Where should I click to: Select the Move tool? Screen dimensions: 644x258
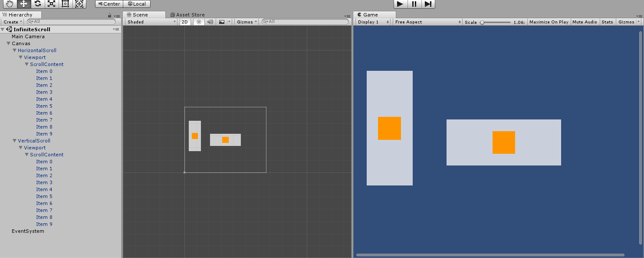[23, 4]
